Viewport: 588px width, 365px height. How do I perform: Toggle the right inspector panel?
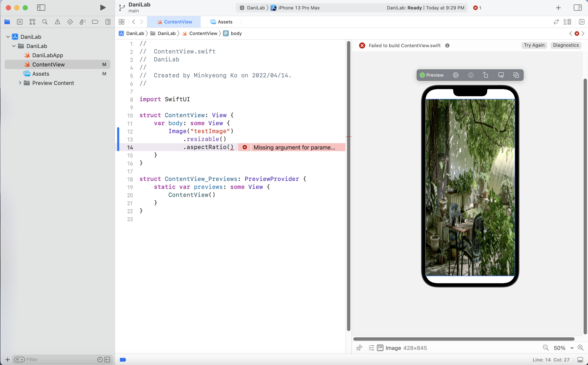tap(578, 8)
